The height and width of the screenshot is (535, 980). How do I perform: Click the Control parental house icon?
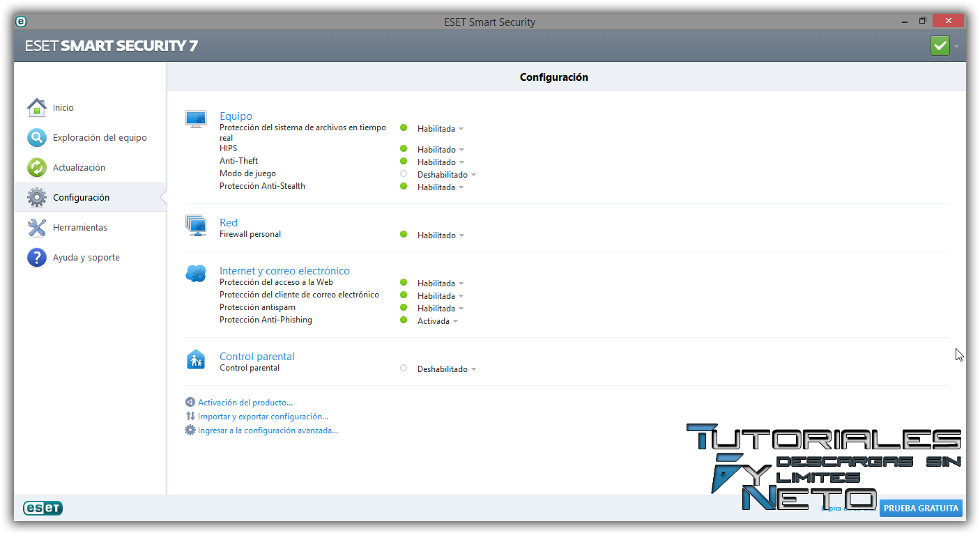coord(196,359)
